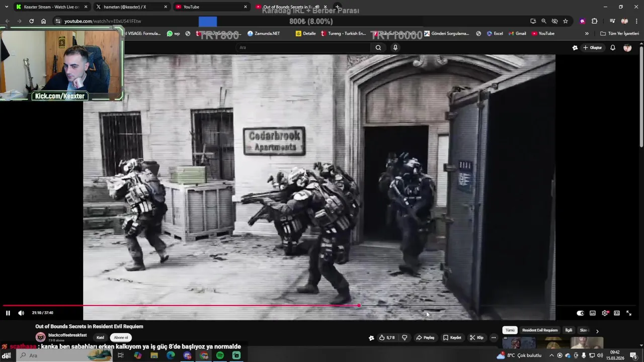
Task: Open the Excel bookmark
Action: pyautogui.click(x=495, y=34)
